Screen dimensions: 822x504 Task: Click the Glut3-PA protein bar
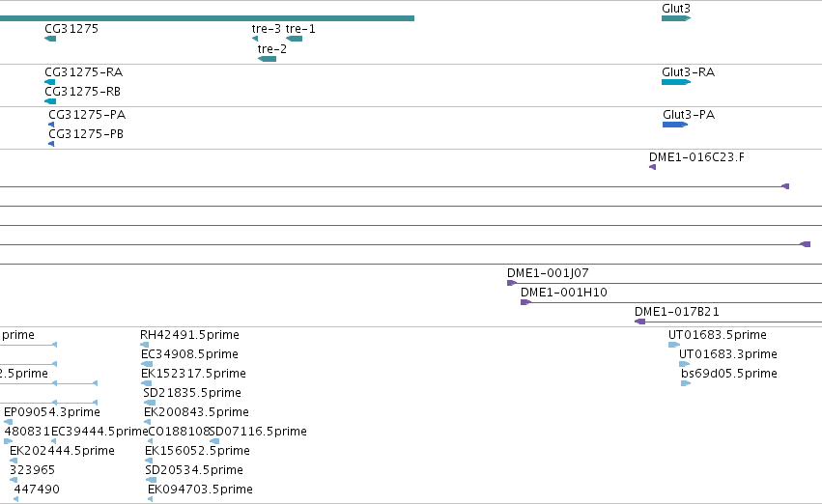click(675, 125)
